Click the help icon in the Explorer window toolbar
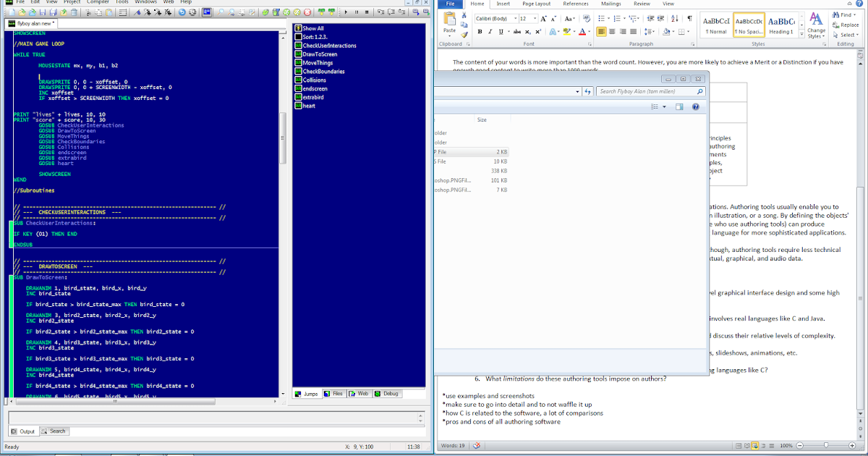The height and width of the screenshot is (456, 868). [696, 107]
